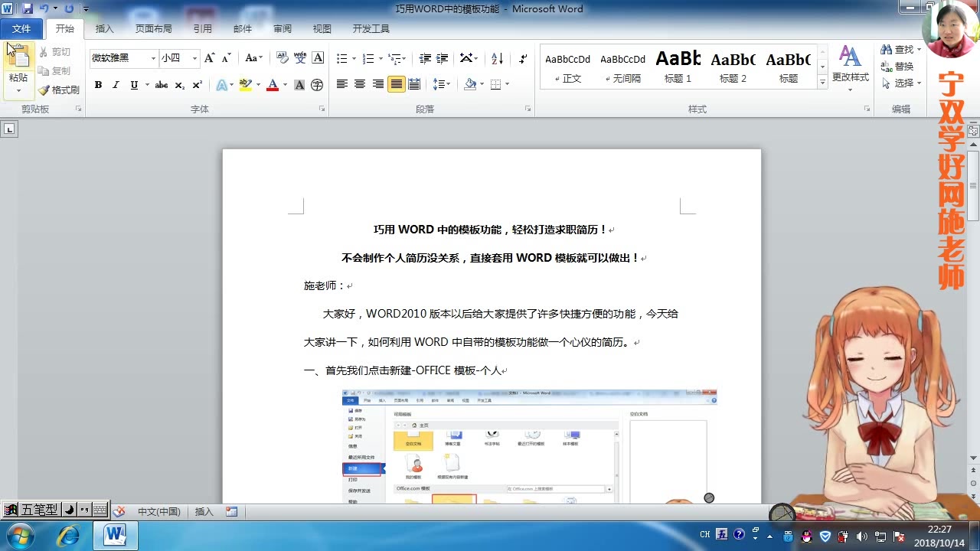The width and height of the screenshot is (980, 551).
Task: Apply the 无间隔 style
Action: [x=623, y=67]
